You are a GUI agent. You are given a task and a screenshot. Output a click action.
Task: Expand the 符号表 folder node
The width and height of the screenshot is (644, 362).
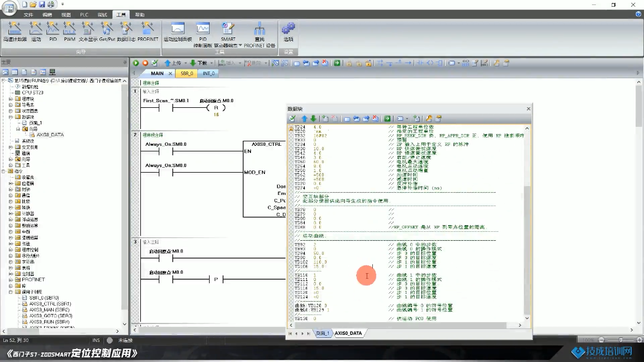coord(11,104)
